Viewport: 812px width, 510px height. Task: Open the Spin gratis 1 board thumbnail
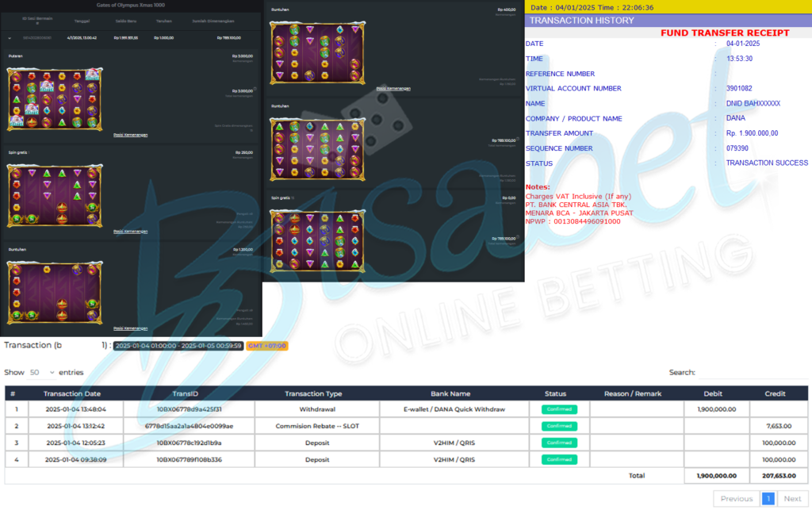(x=55, y=196)
